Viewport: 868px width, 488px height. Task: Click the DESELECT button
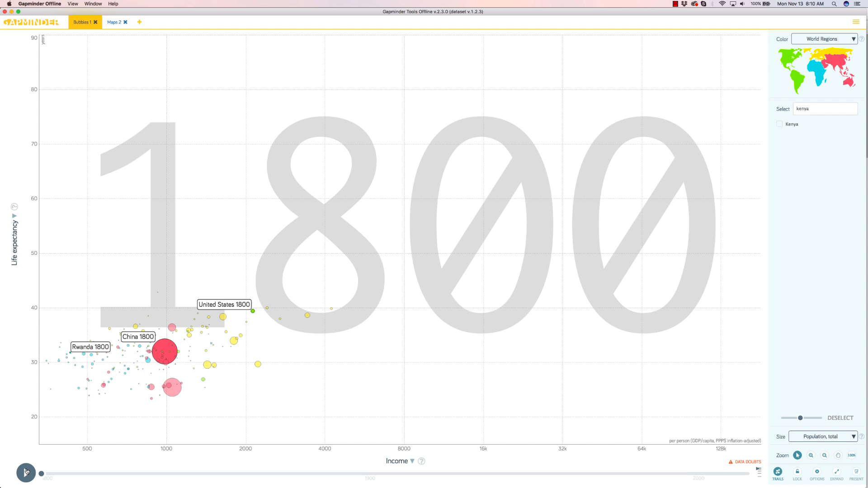pyautogui.click(x=840, y=418)
